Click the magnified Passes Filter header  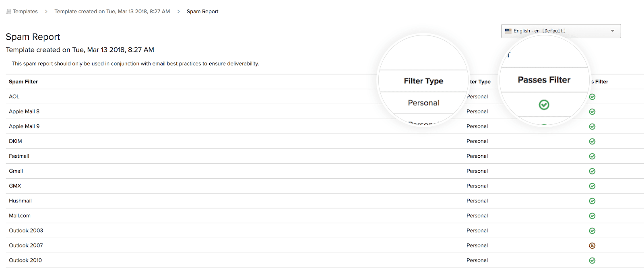544,80
